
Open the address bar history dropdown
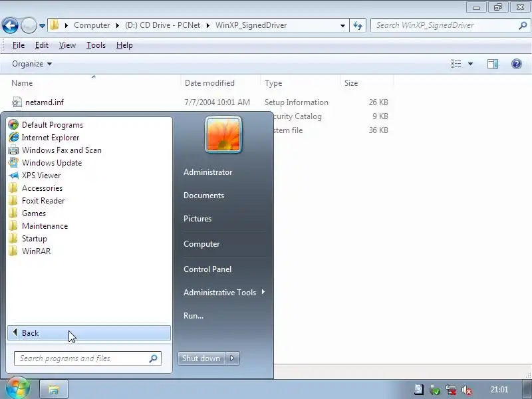[342, 25]
